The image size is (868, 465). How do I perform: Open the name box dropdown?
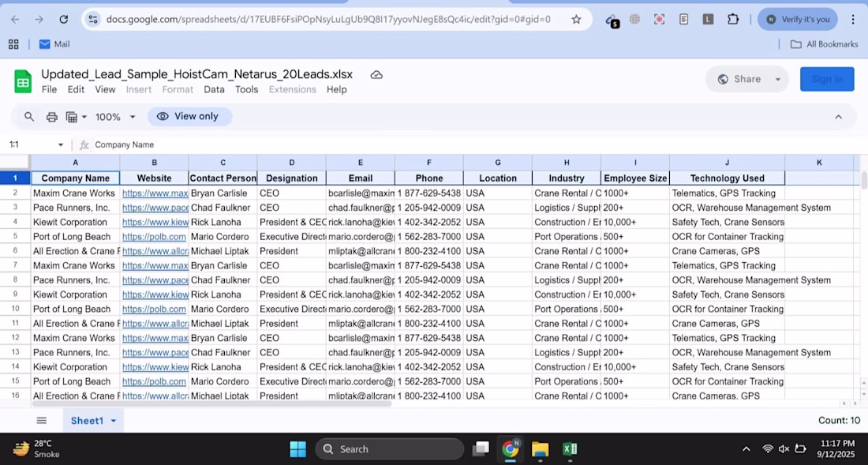click(x=60, y=145)
